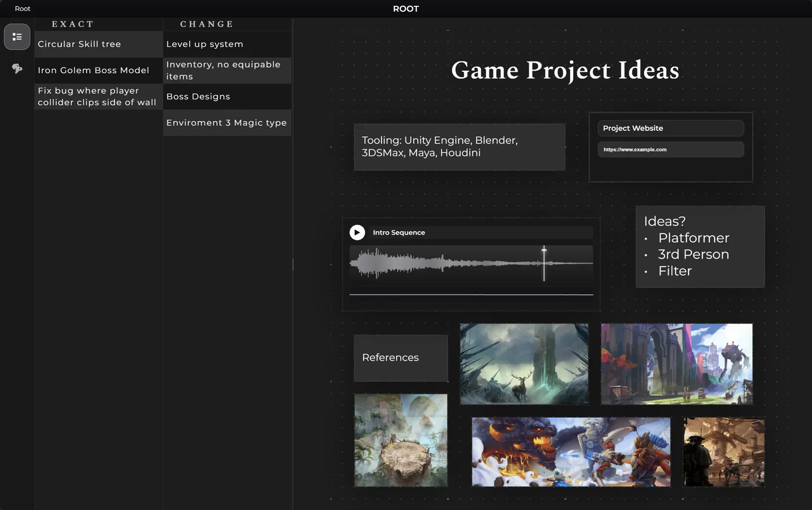Select Enviroment 3 Magic type entry
This screenshot has width=812, height=510.
pyautogui.click(x=227, y=123)
